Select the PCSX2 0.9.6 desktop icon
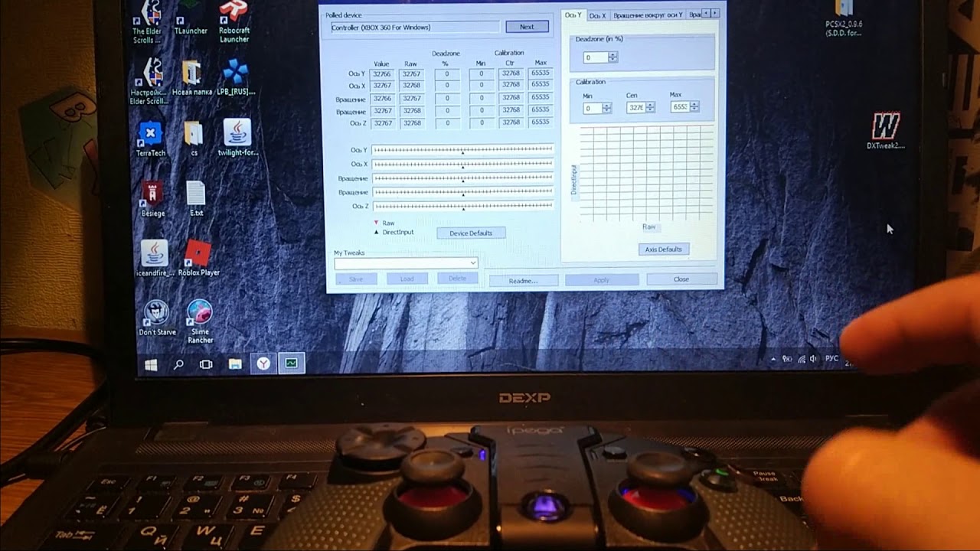 [x=844, y=20]
